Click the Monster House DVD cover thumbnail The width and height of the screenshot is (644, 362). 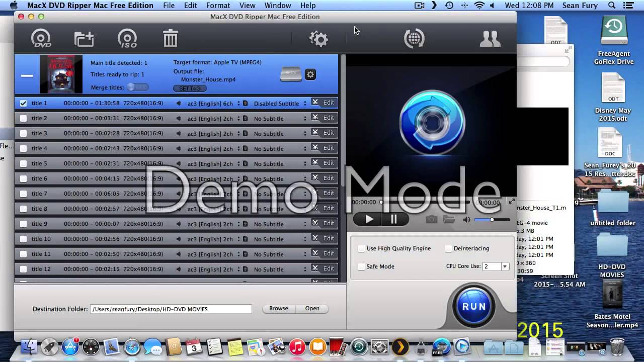pos(61,74)
